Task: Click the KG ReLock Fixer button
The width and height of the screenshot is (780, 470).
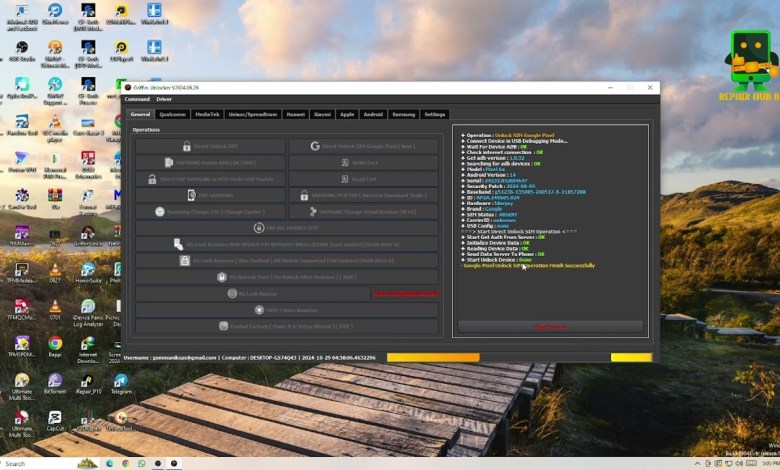Action: point(287,277)
